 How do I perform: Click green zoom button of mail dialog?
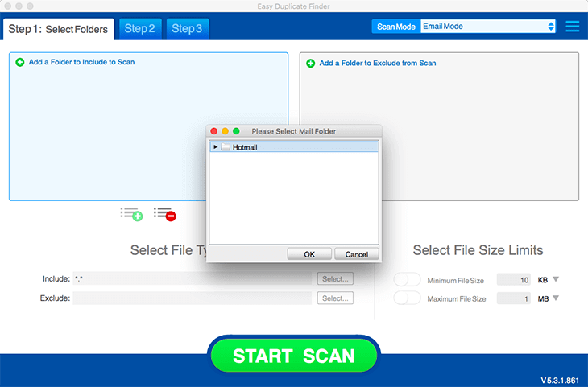(237, 131)
